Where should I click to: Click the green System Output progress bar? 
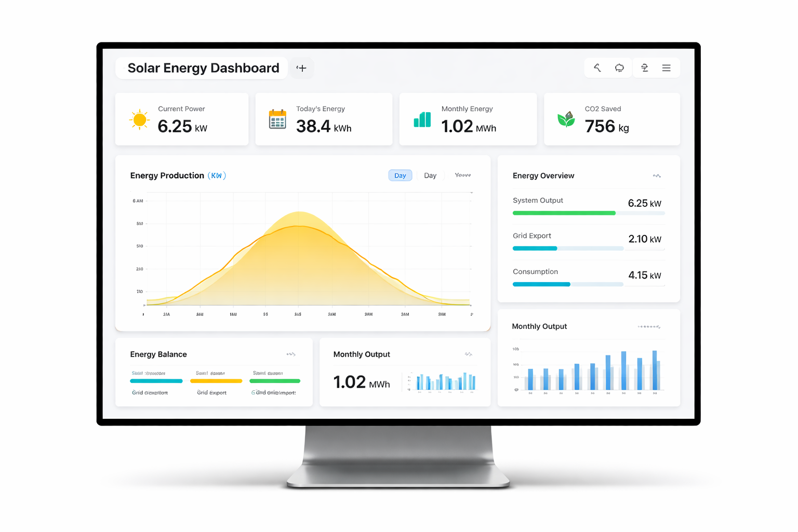click(564, 213)
